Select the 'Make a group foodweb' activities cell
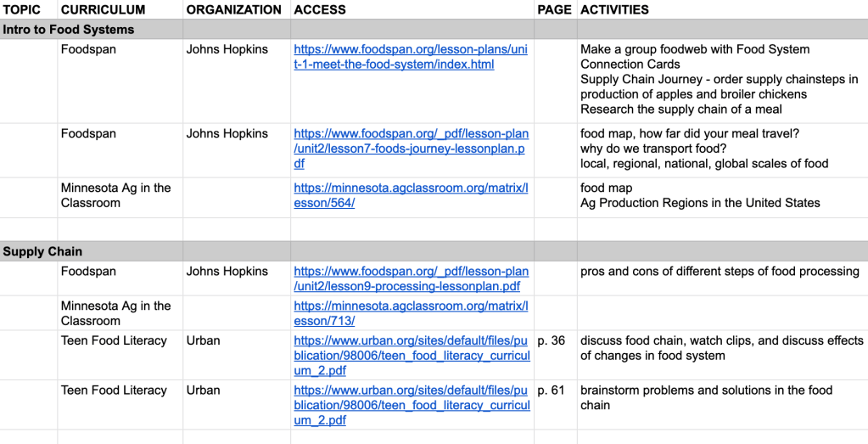The width and height of the screenshot is (868, 444). tap(720, 79)
